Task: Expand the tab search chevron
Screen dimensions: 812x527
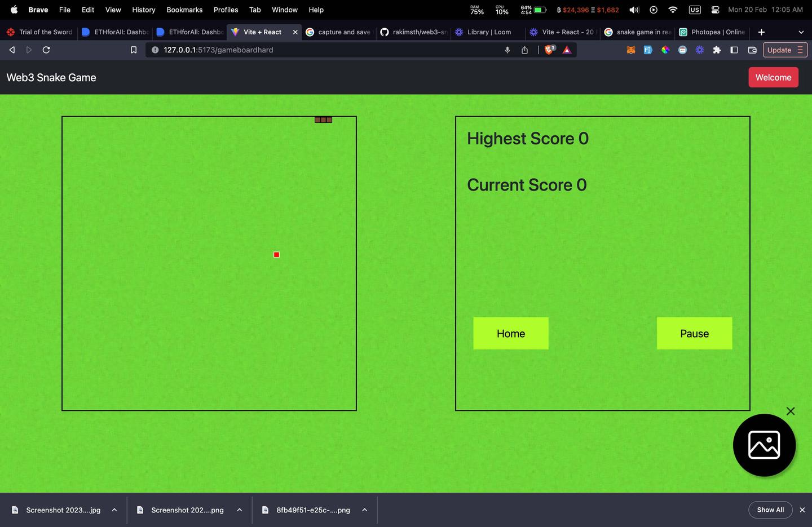Action: (801, 32)
